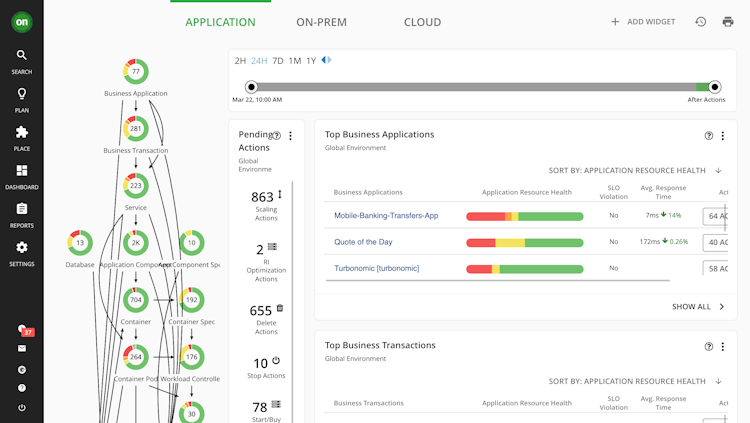Click the logout power icon
The width and height of the screenshot is (750, 423).
coord(21,408)
